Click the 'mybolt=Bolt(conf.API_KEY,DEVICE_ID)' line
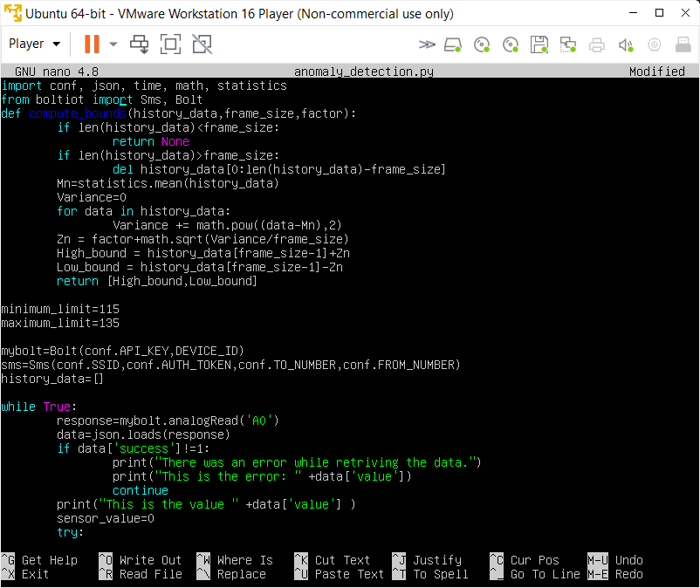700x588 pixels. (123, 351)
